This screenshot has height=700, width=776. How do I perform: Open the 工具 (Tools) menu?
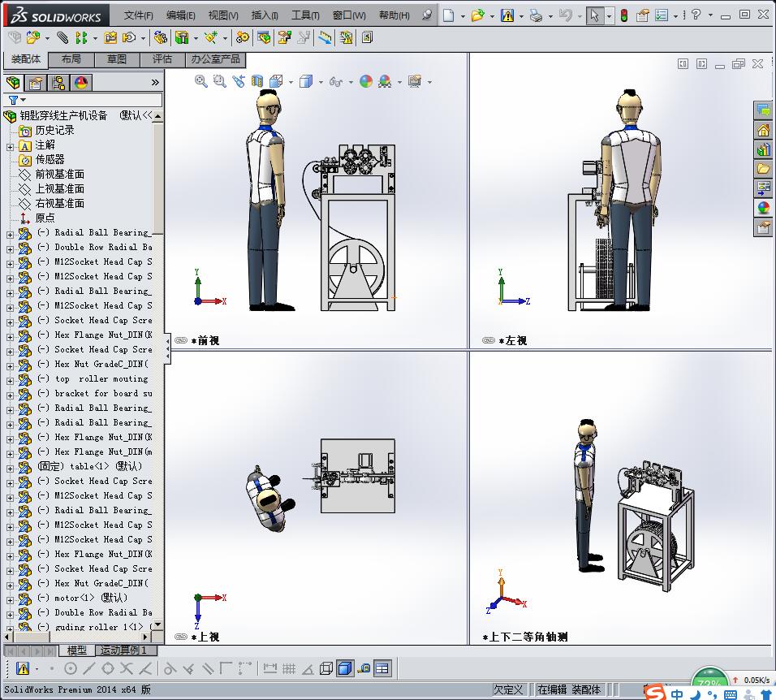[x=305, y=15]
